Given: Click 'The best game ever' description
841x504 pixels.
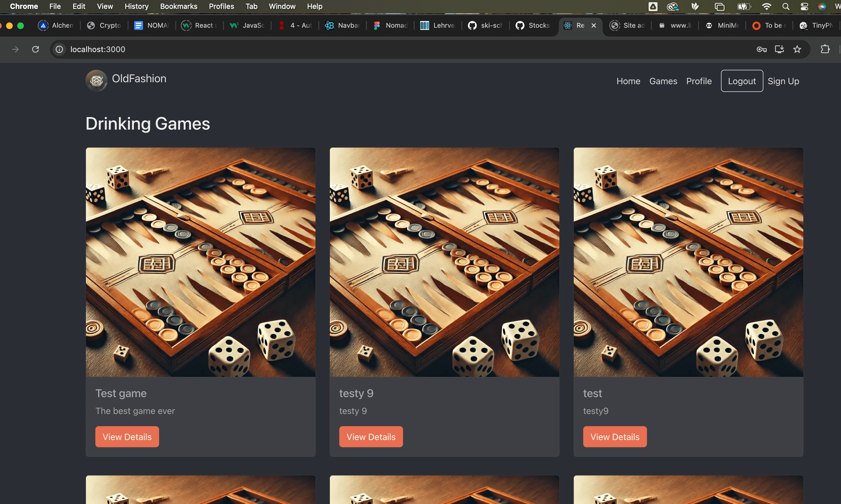Looking at the screenshot, I should click(135, 411).
